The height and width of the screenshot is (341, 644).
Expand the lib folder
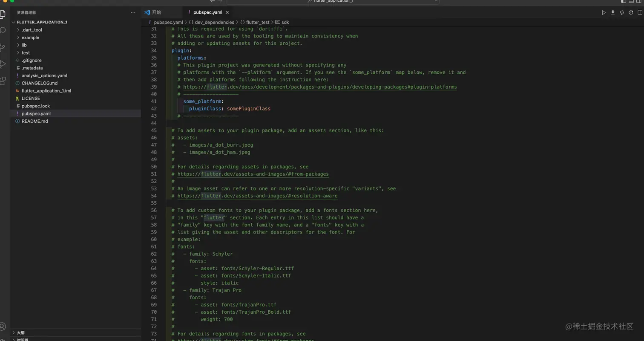pos(18,45)
